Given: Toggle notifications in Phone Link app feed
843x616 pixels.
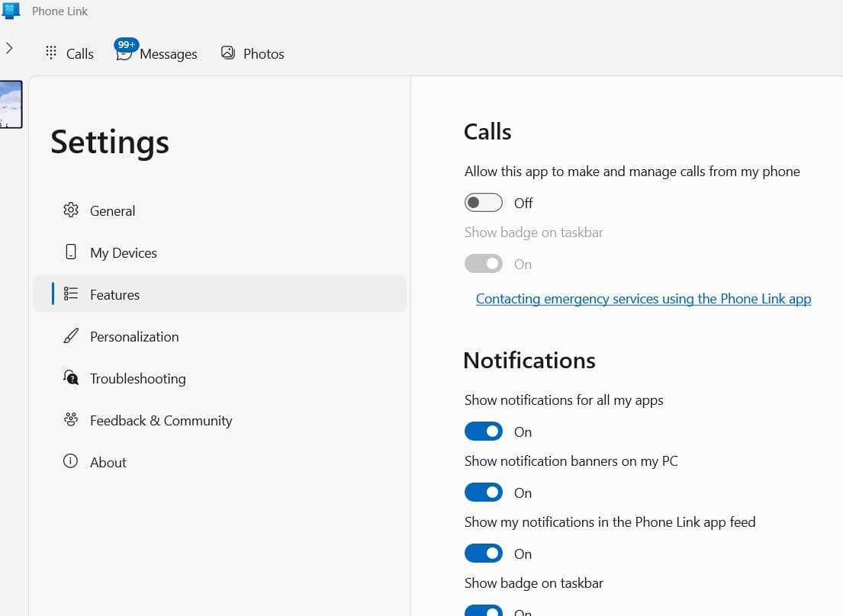Looking at the screenshot, I should 483,553.
